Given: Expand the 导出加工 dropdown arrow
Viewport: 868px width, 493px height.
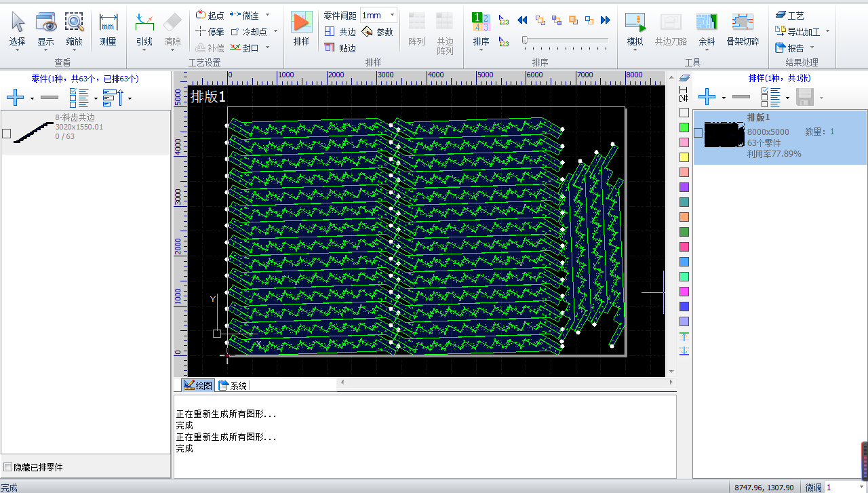Looking at the screenshot, I should pyautogui.click(x=827, y=32).
